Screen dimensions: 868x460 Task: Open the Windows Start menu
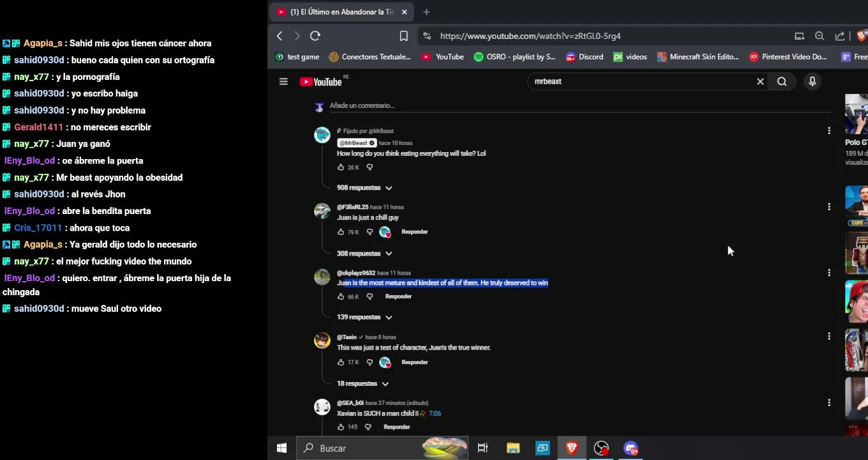[x=281, y=448]
